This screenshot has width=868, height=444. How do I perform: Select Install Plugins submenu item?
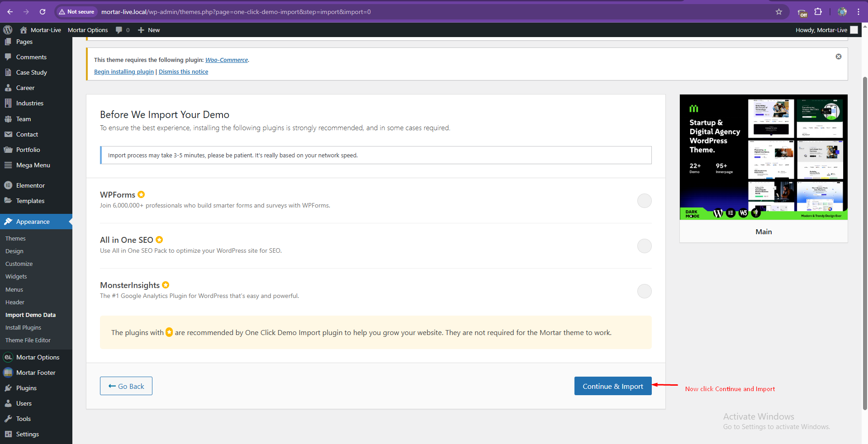coord(23,327)
